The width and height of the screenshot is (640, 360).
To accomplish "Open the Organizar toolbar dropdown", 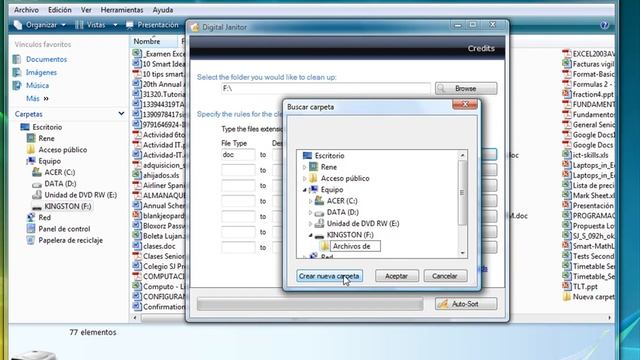I will (40, 25).
